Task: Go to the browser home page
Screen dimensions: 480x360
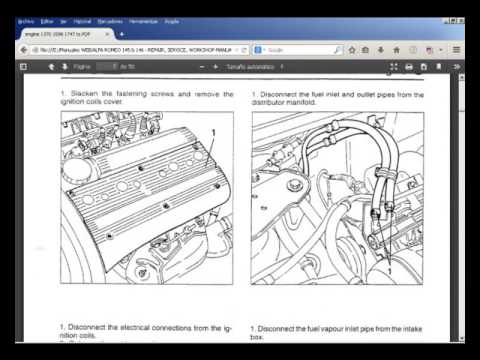Action: click(396, 50)
